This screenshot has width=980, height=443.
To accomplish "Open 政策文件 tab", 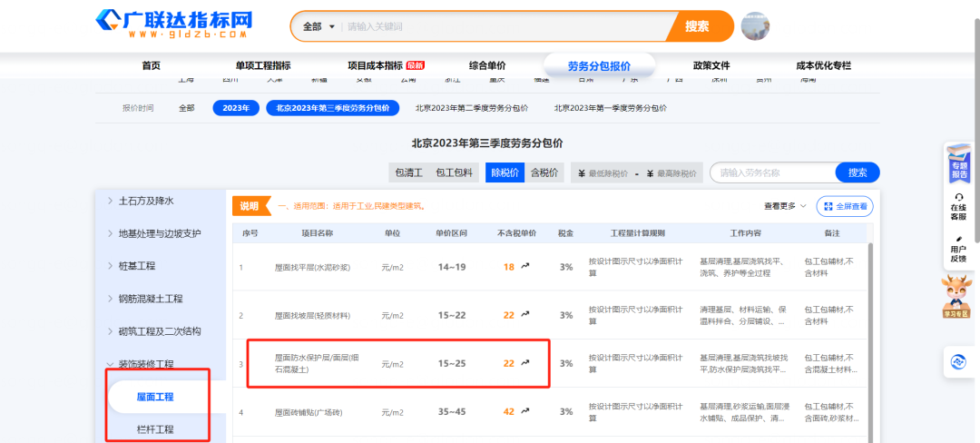I will click(711, 65).
